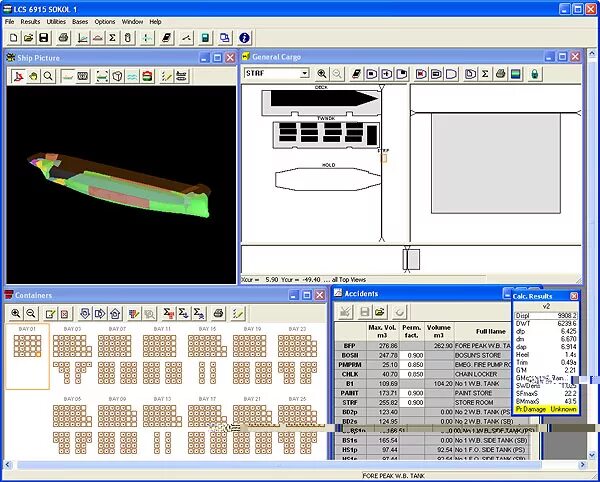Screen dimensions: 600x482
Task: Click the 3D ship model in Ship Picture
Action: point(119,185)
